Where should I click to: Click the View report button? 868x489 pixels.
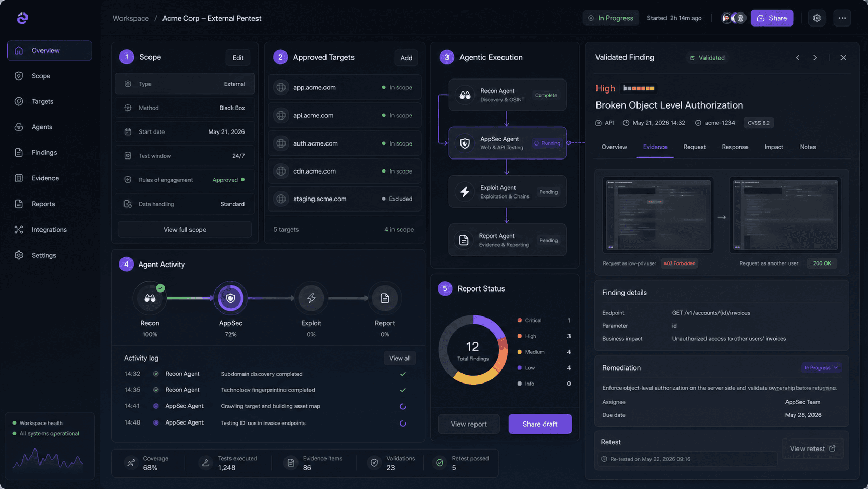coord(469,424)
